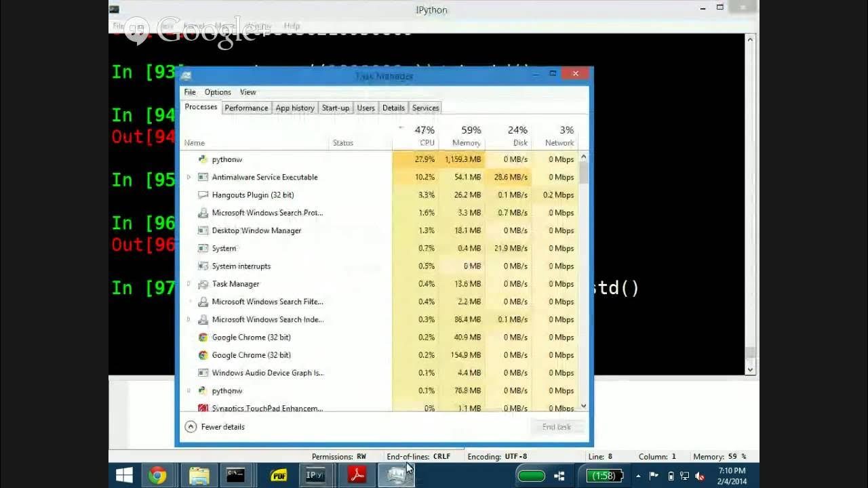The height and width of the screenshot is (488, 868).
Task: Select Task Manager taskbar icon
Action: (x=396, y=476)
